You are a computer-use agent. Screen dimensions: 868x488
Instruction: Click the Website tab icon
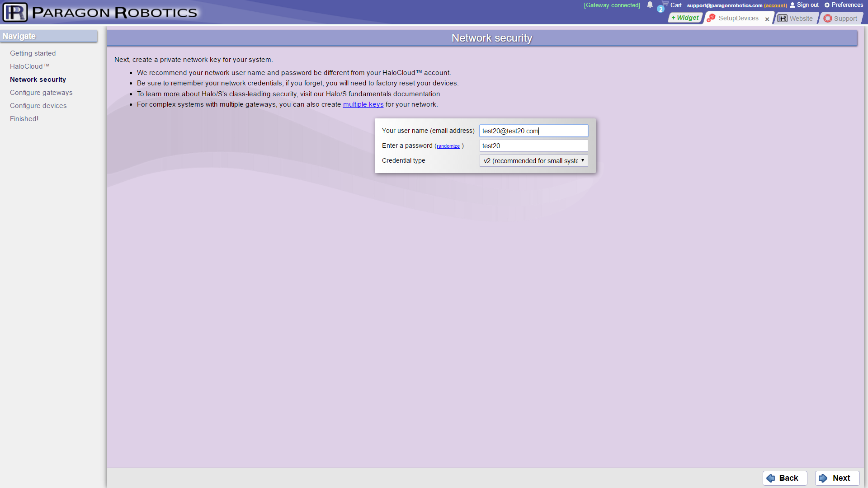(783, 19)
